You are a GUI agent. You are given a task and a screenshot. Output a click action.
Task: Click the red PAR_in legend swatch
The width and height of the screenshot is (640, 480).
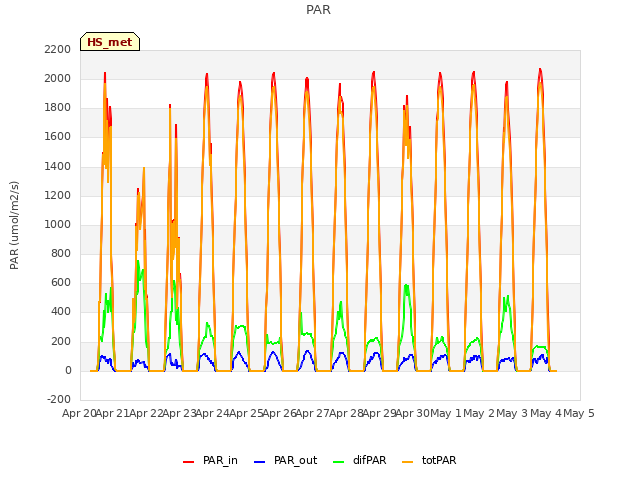coord(189,462)
